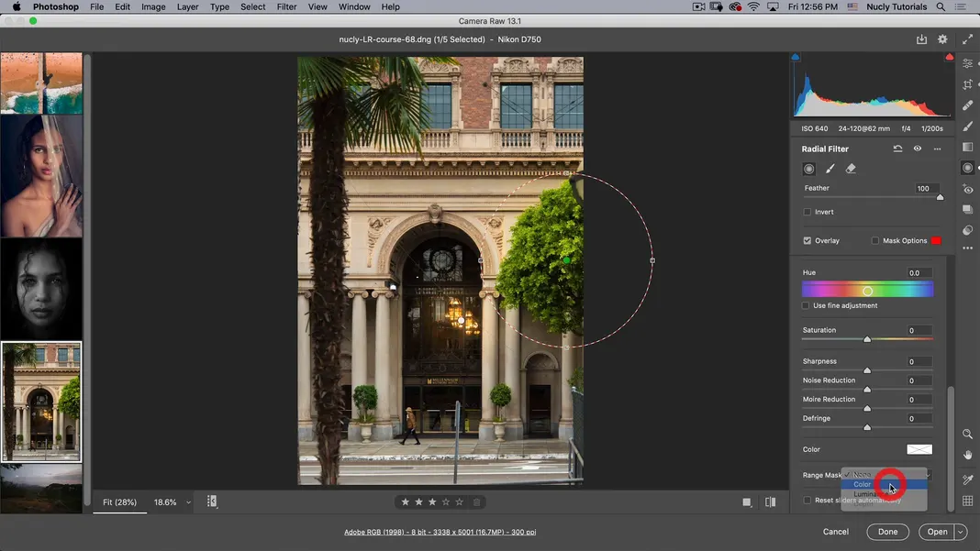
Task: Adjust the Saturation slider handle
Action: point(867,339)
